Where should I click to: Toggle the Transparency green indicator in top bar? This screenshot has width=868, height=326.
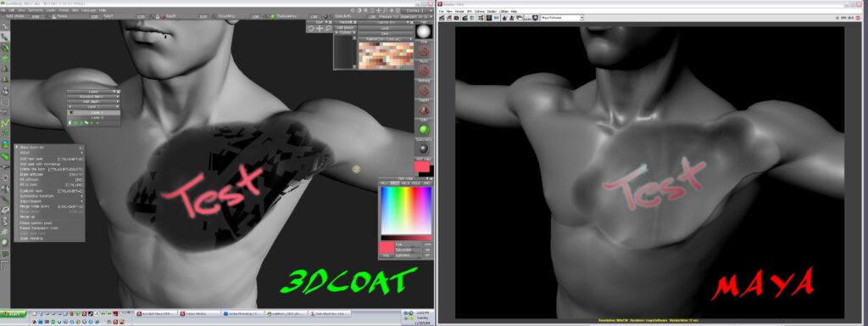click(x=273, y=17)
